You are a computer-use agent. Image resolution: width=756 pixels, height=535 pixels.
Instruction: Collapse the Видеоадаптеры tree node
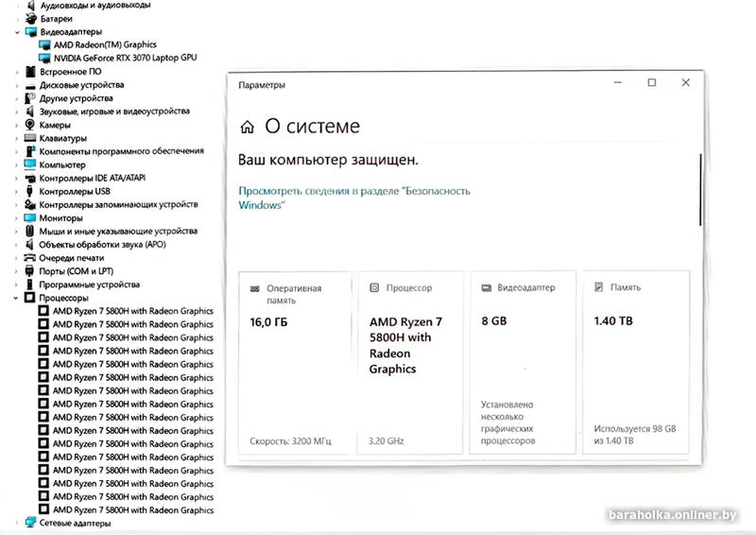(17, 32)
